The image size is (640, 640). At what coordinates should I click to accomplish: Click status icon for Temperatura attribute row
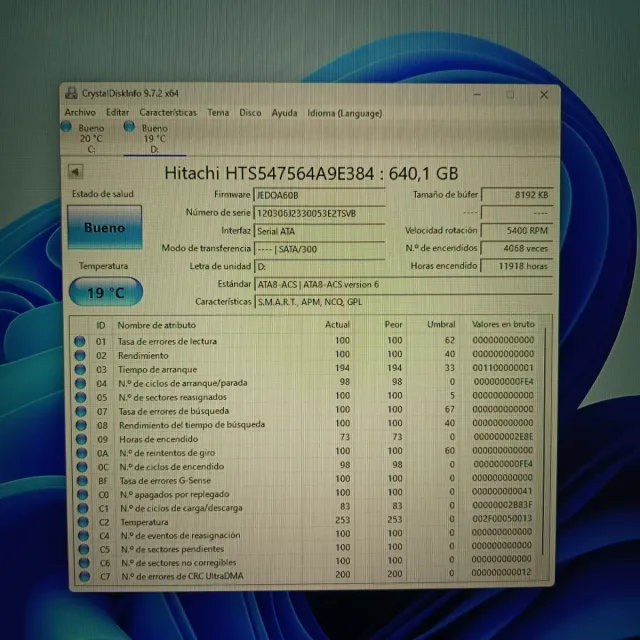pyautogui.click(x=80, y=521)
